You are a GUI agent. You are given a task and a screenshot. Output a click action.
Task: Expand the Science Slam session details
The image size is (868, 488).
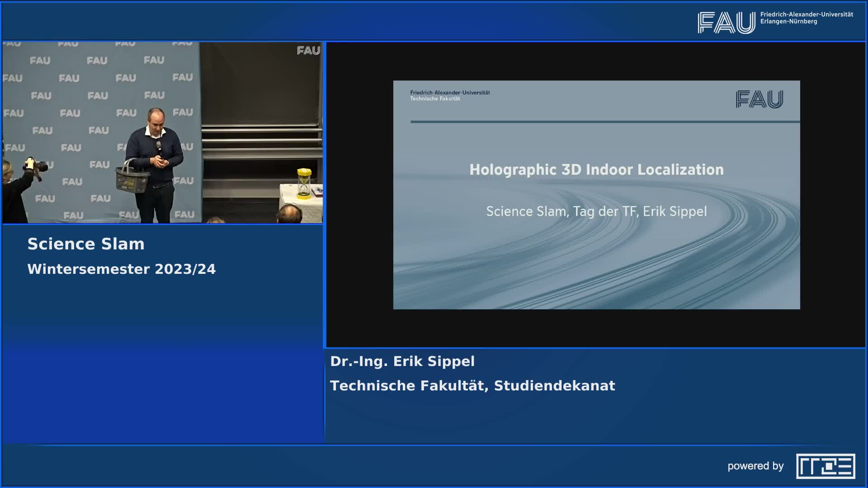pos(86,244)
